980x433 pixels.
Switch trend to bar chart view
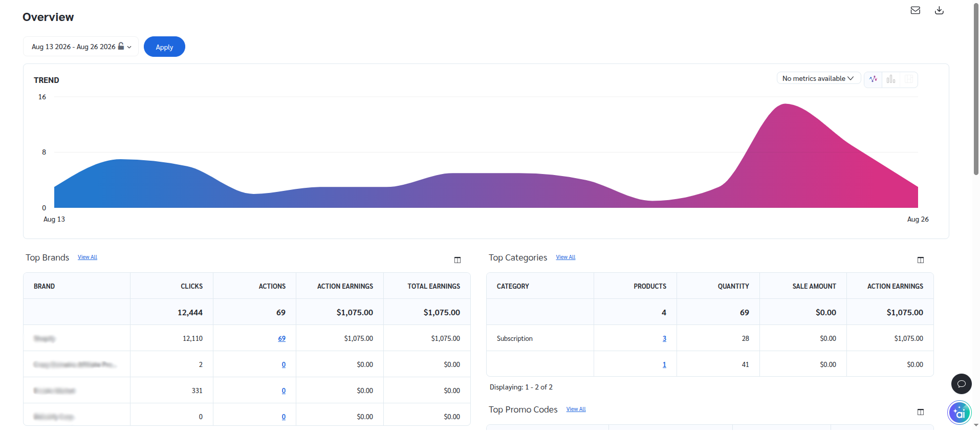(891, 79)
